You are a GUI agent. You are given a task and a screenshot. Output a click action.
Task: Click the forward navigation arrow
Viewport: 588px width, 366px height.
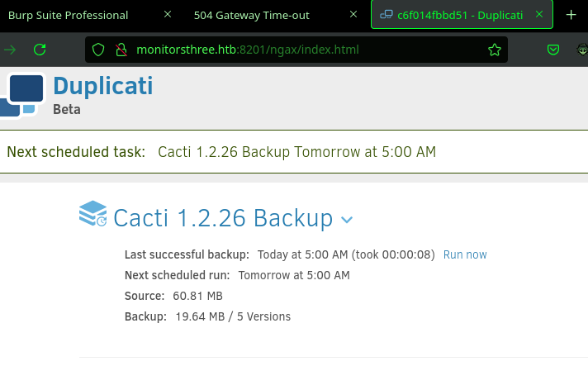click(x=10, y=50)
